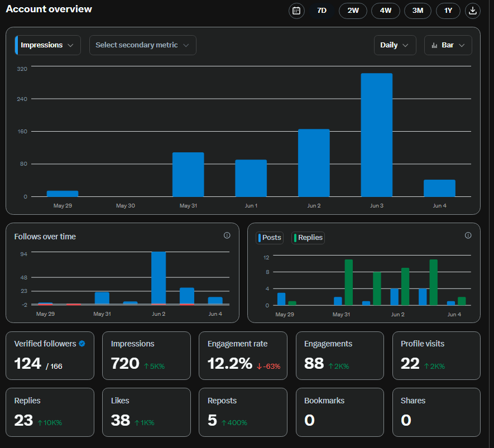Screen dimensions: 494x448
Task: Toggle the Replies series legend
Action: (x=308, y=238)
